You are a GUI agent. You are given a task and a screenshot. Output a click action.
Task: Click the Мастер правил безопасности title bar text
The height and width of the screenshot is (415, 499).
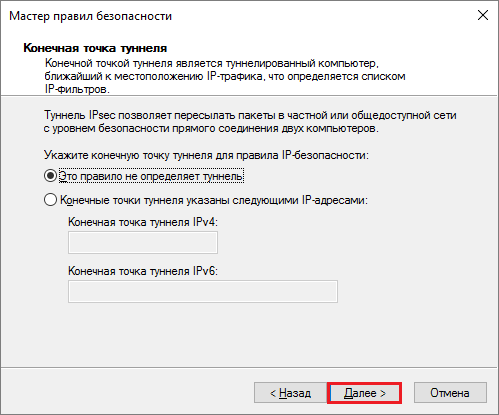[91, 16]
